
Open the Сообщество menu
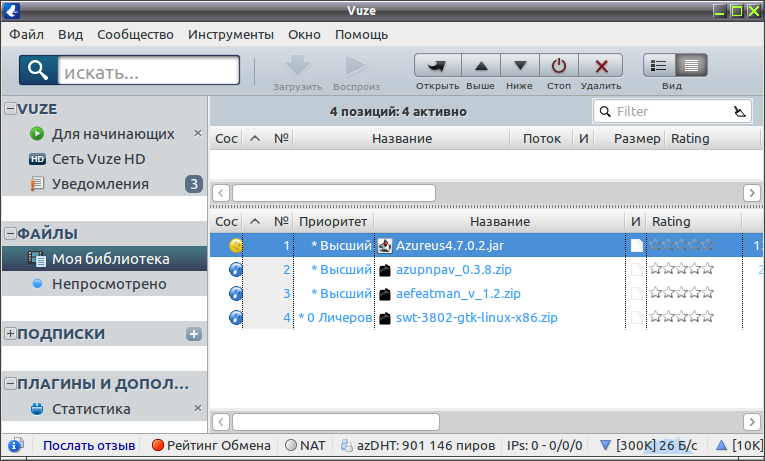pyautogui.click(x=135, y=35)
